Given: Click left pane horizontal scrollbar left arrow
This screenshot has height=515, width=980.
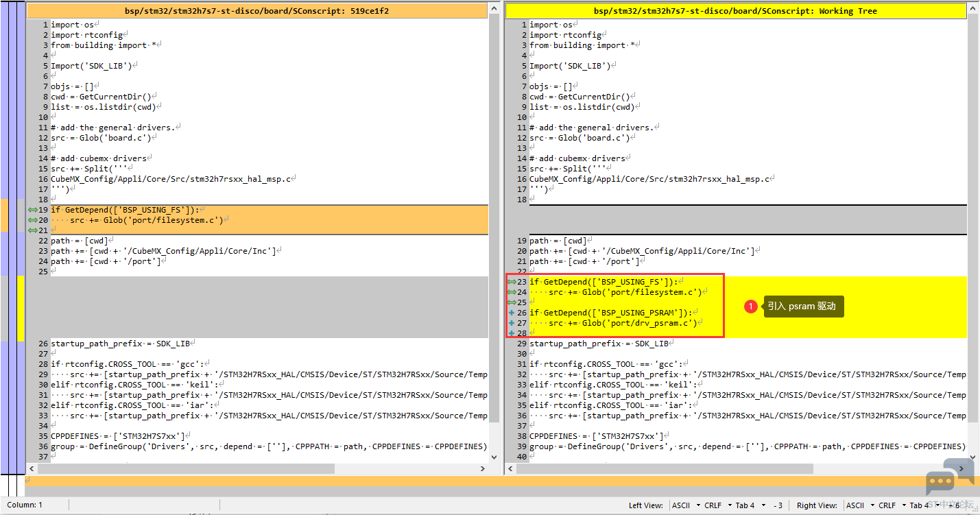Looking at the screenshot, I should 32,468.
